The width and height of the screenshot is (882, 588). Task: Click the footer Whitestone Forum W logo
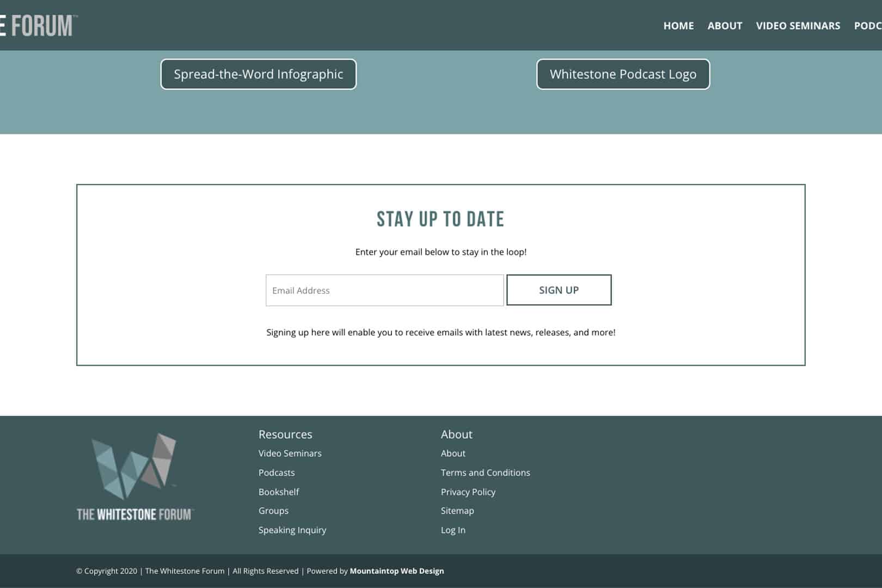(135, 476)
